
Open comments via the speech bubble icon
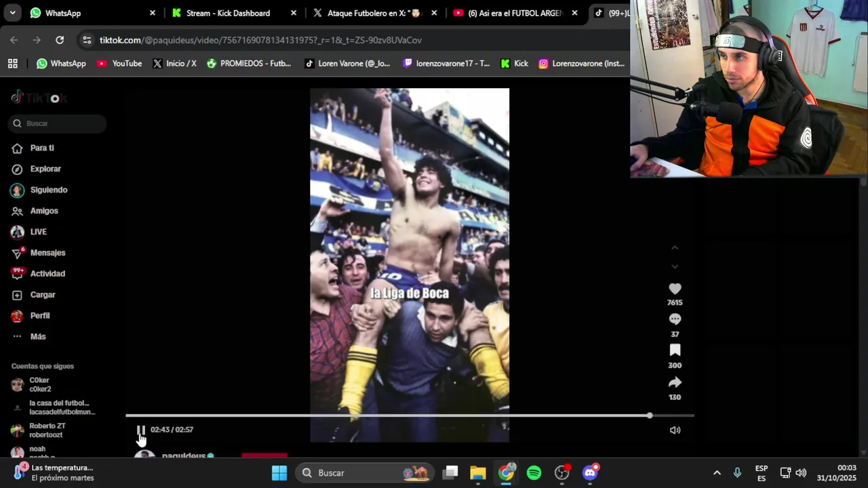[675, 319]
